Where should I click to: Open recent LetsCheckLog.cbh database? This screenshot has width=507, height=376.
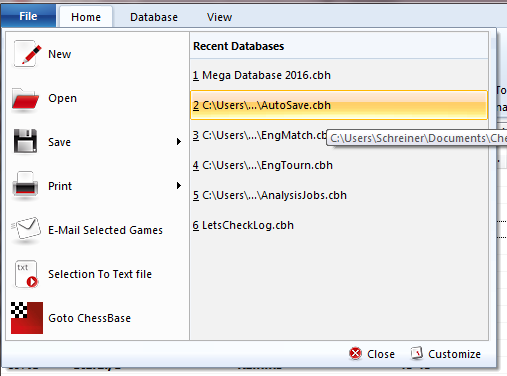pyautogui.click(x=339, y=225)
